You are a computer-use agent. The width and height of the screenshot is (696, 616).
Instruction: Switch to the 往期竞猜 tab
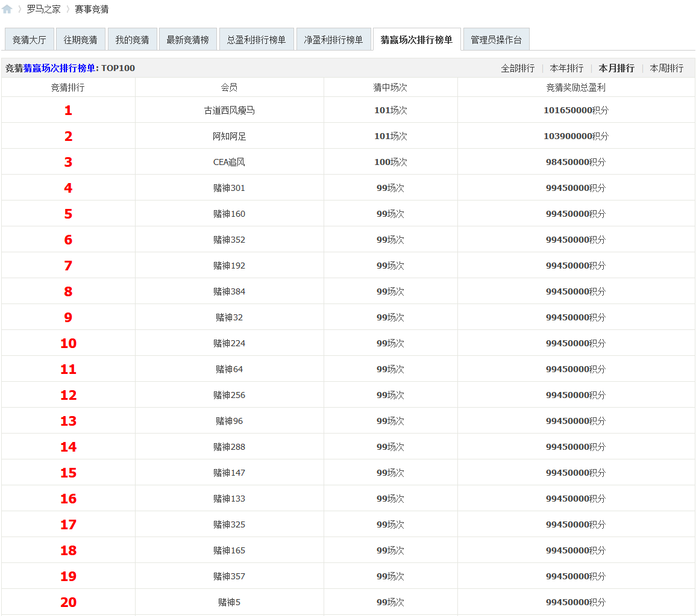point(81,40)
